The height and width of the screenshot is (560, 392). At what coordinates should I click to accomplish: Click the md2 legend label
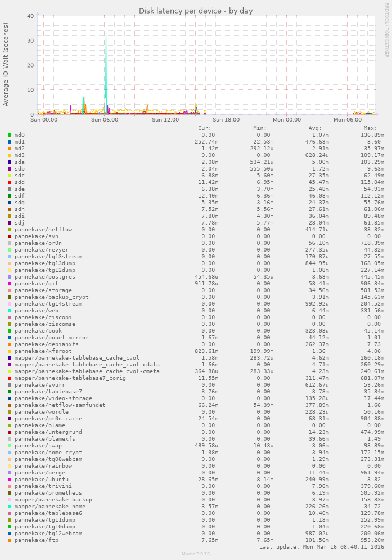click(x=20, y=149)
